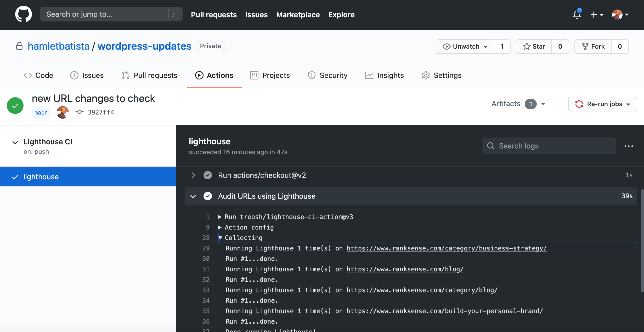Screen dimensions: 644x332
Task: Click the private repo lock icon
Action: 19,46
